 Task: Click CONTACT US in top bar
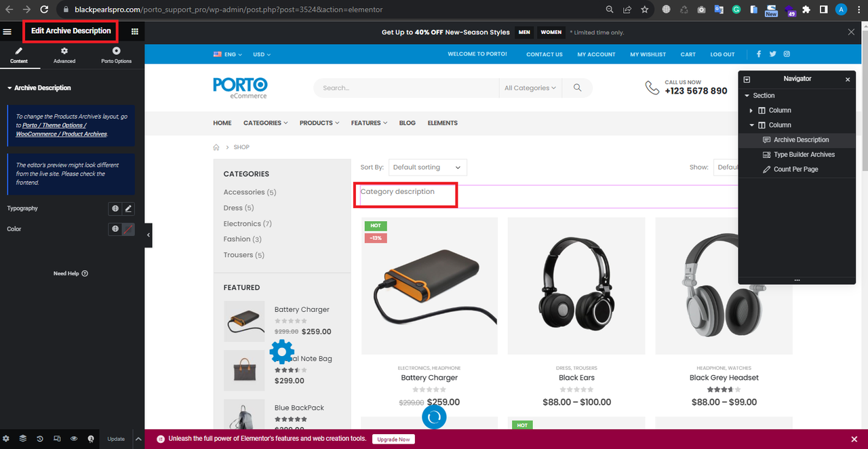[545, 54]
